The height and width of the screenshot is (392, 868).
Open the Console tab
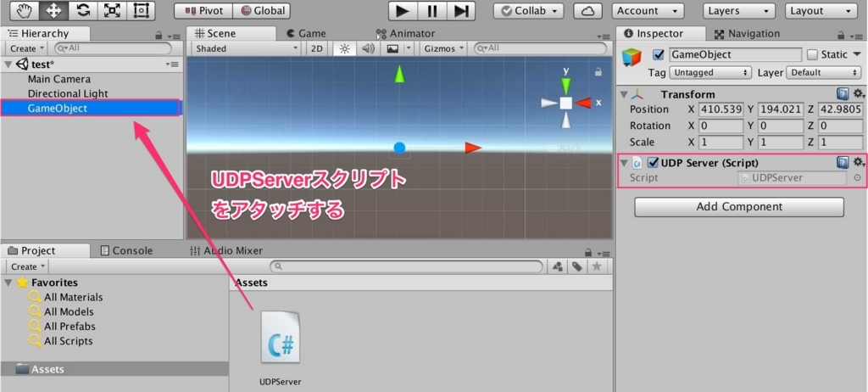126,250
